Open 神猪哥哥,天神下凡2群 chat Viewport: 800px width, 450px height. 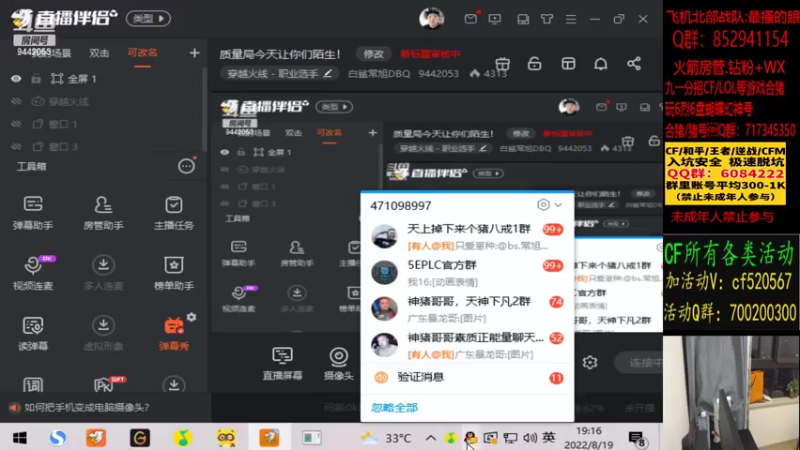pos(467,309)
